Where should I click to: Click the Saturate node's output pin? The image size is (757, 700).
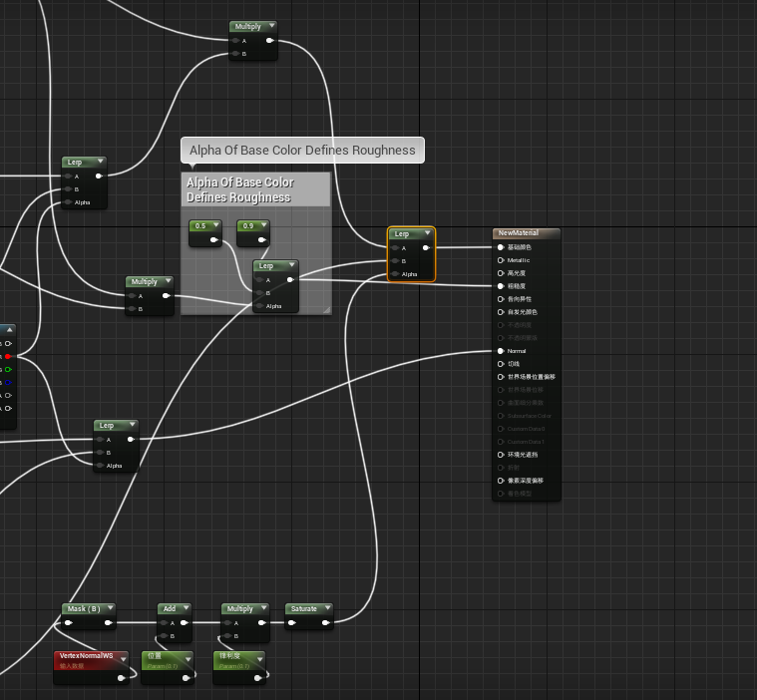point(326,623)
